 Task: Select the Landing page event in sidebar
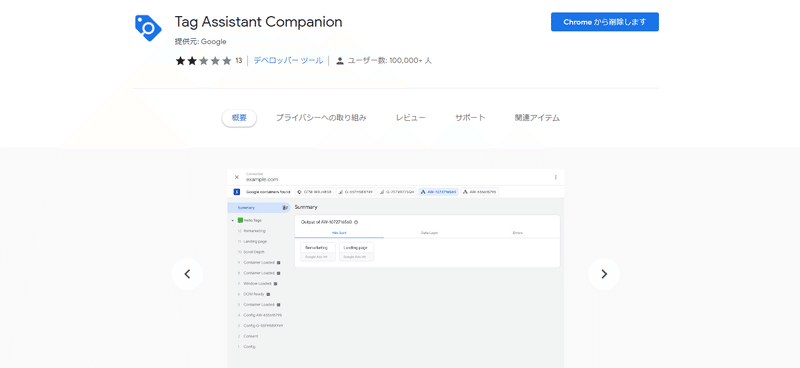point(255,241)
